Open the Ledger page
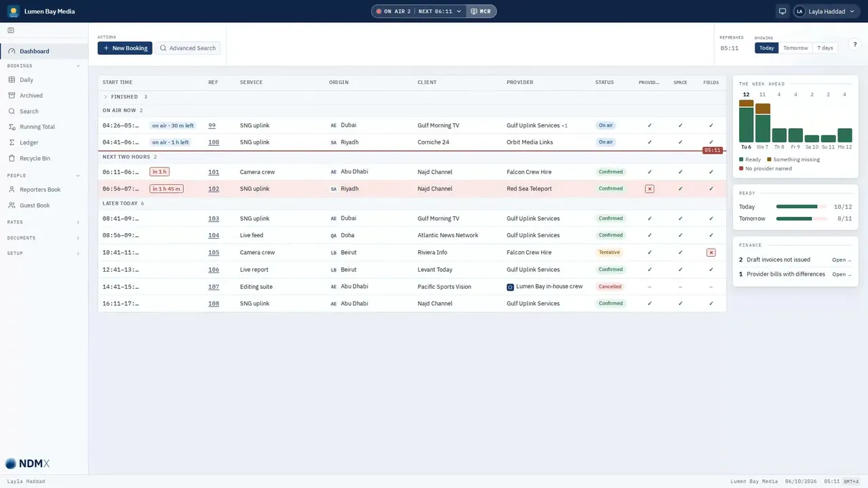The height and width of the screenshot is (488, 868). point(44,142)
